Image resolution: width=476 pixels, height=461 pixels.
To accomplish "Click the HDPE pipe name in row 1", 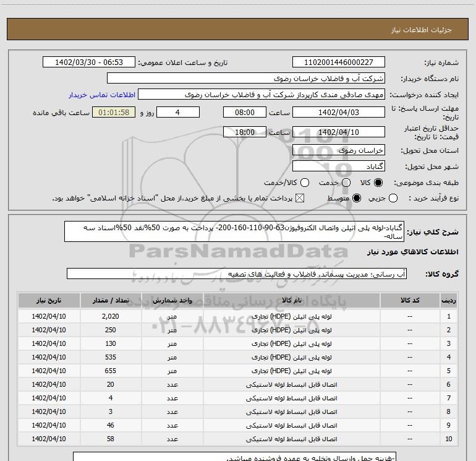I will (x=291, y=316).
